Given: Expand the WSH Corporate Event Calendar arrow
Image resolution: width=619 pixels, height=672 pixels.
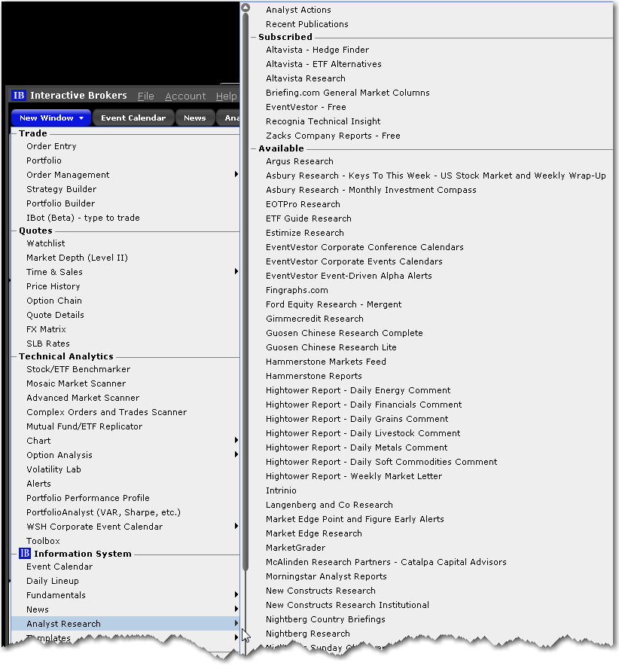Looking at the screenshot, I should (x=236, y=526).
